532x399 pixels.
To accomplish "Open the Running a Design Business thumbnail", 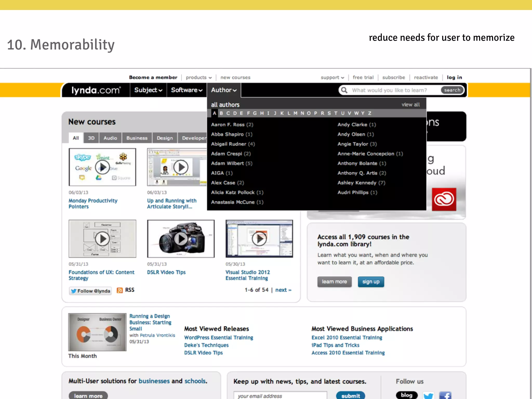I will tap(97, 332).
